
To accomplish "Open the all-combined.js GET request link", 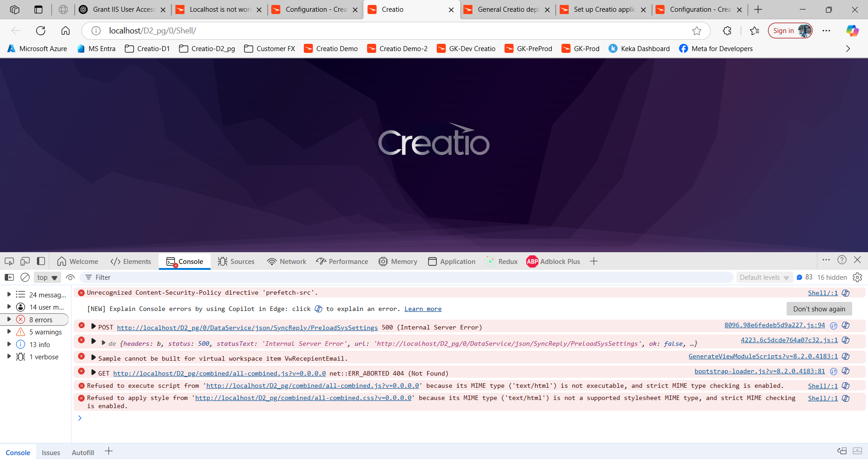I will coord(220,373).
